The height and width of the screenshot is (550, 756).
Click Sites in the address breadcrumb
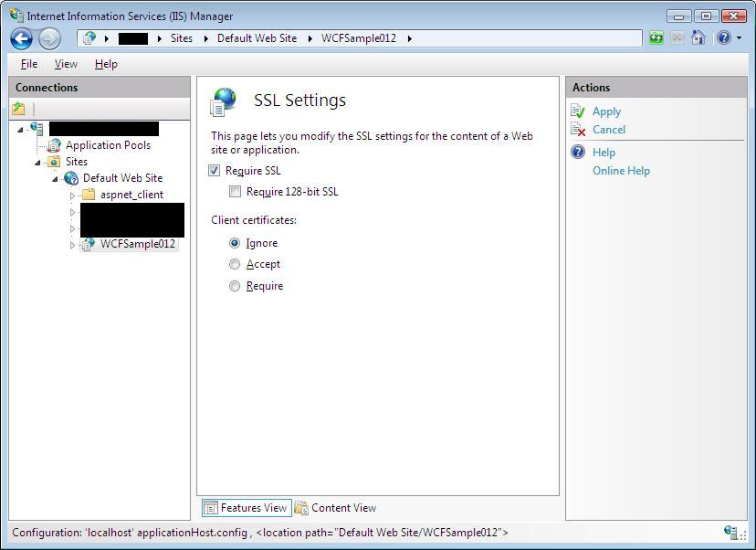(182, 38)
